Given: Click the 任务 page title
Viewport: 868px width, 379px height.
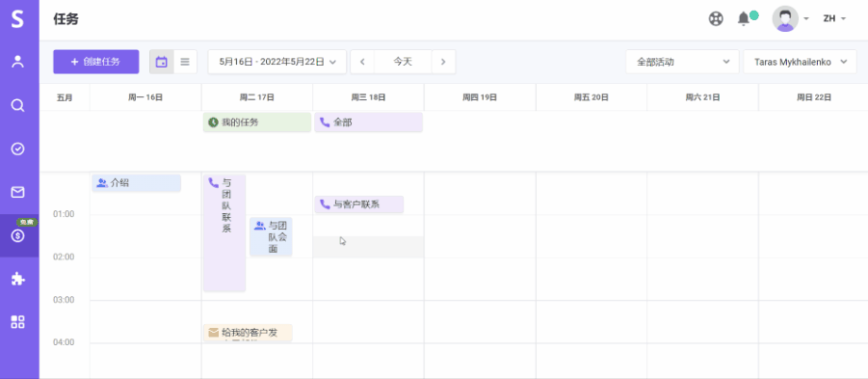Looking at the screenshot, I should point(66,19).
